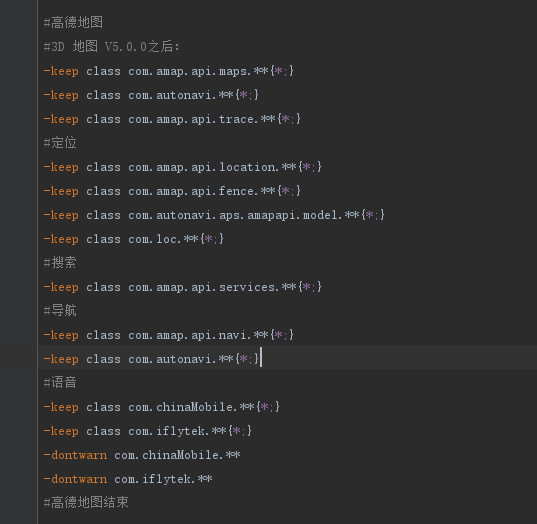Click the com.loc keep rule
Image resolution: width=537 pixels, height=524 pixels.
point(134,239)
